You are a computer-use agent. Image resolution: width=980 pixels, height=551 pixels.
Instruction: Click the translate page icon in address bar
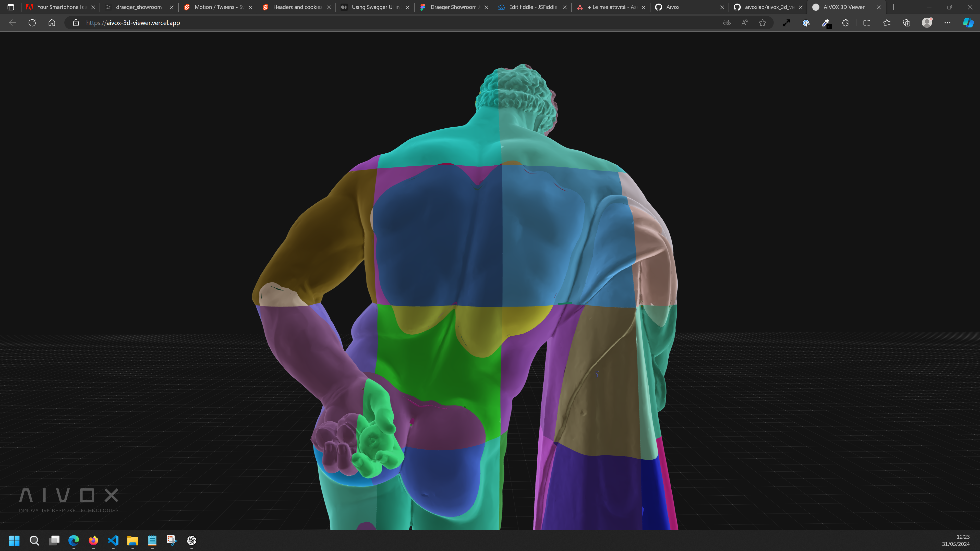pyautogui.click(x=727, y=23)
